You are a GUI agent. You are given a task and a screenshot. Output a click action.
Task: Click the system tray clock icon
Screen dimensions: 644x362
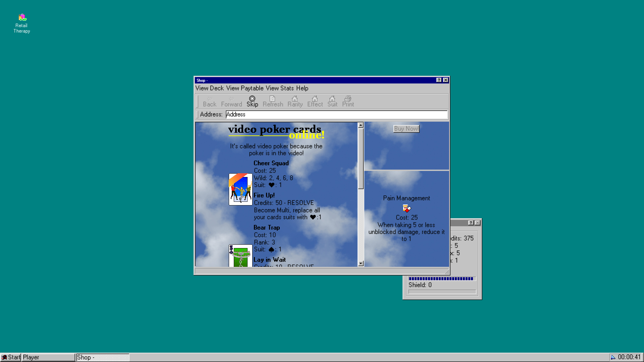613,357
